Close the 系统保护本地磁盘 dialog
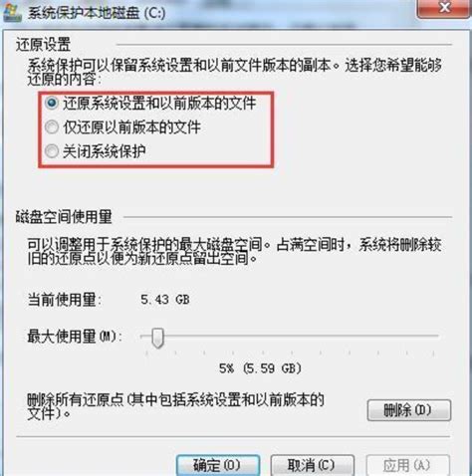Viewport: 472px width, 476px height. (x=444, y=7)
